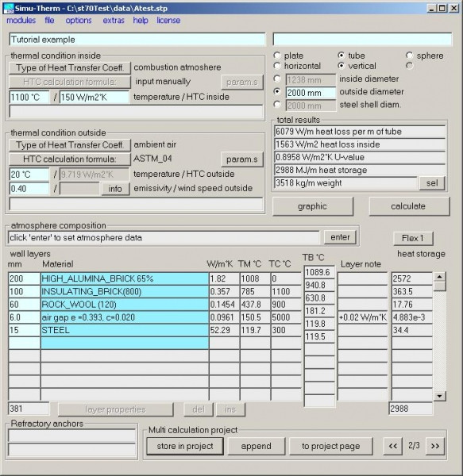Viewport: 463px width, 476px height.
Task: Open the options menu
Action: click(79, 21)
